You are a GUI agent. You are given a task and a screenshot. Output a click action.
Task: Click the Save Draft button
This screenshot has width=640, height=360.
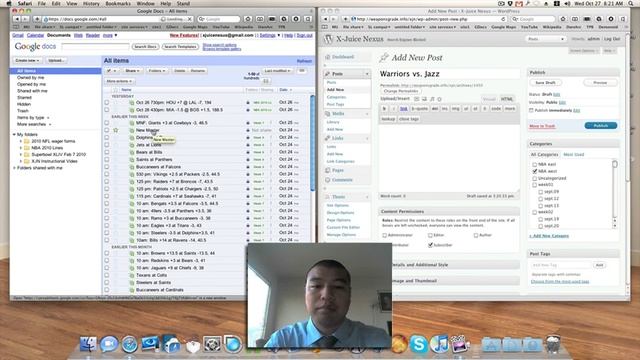pos(545,82)
